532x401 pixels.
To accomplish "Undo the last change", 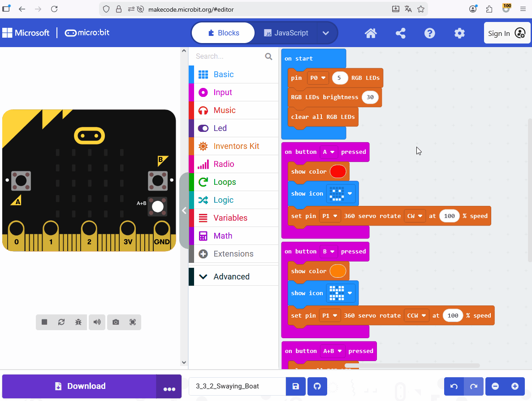I will pyautogui.click(x=454, y=386).
